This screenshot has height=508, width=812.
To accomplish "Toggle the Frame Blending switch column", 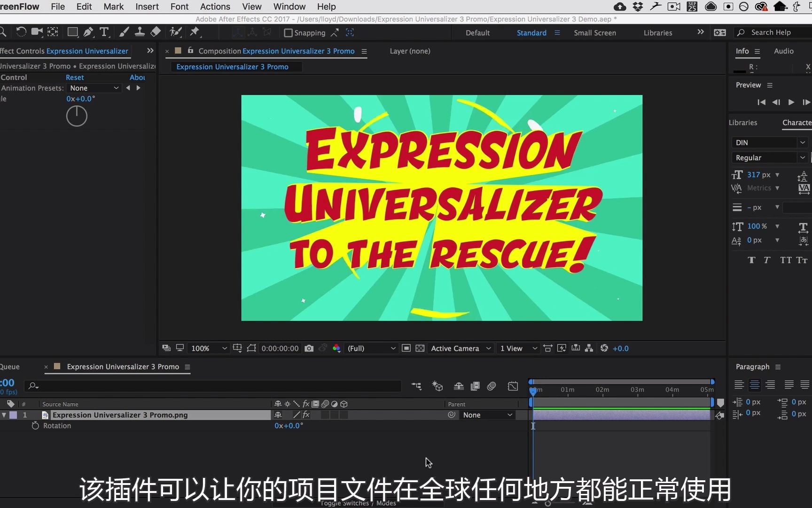I will pyautogui.click(x=315, y=404).
